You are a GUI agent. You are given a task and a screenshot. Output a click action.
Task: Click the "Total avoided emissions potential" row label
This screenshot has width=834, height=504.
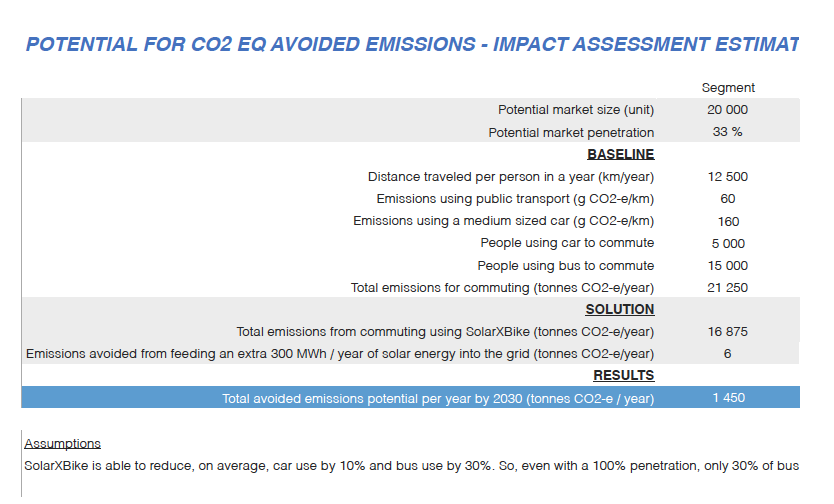438,398
